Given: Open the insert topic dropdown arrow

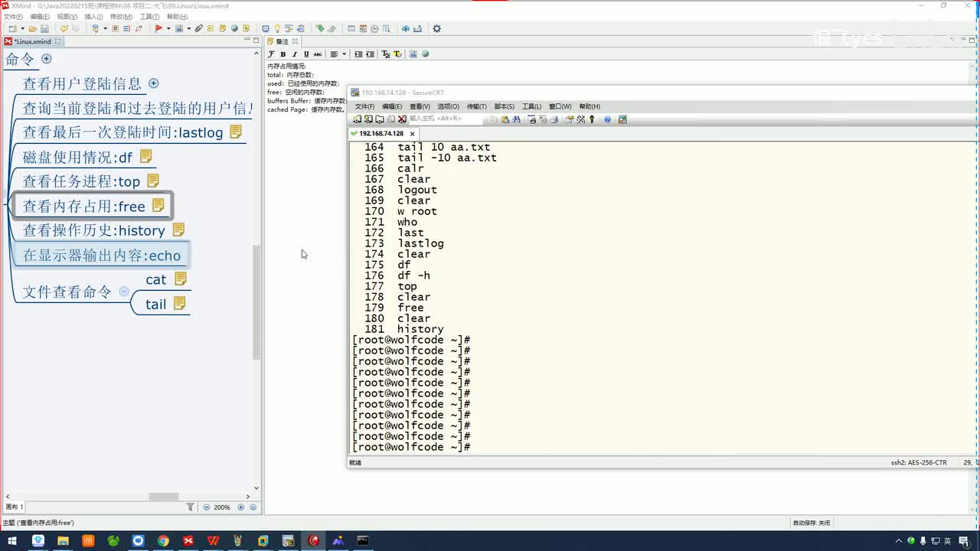Looking at the screenshot, I should 105,29.
